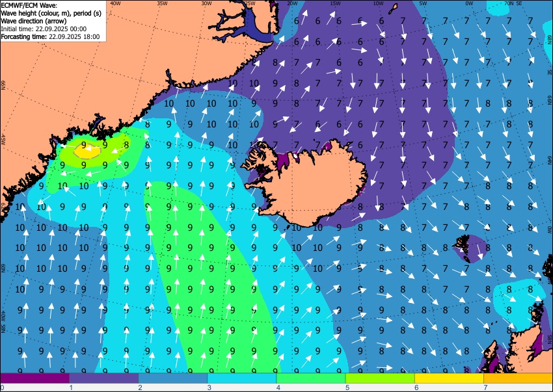Click the '15W' longitude label
Image resolution: width=553 pixels, height=392 pixels.
pyautogui.click(x=336, y=3)
